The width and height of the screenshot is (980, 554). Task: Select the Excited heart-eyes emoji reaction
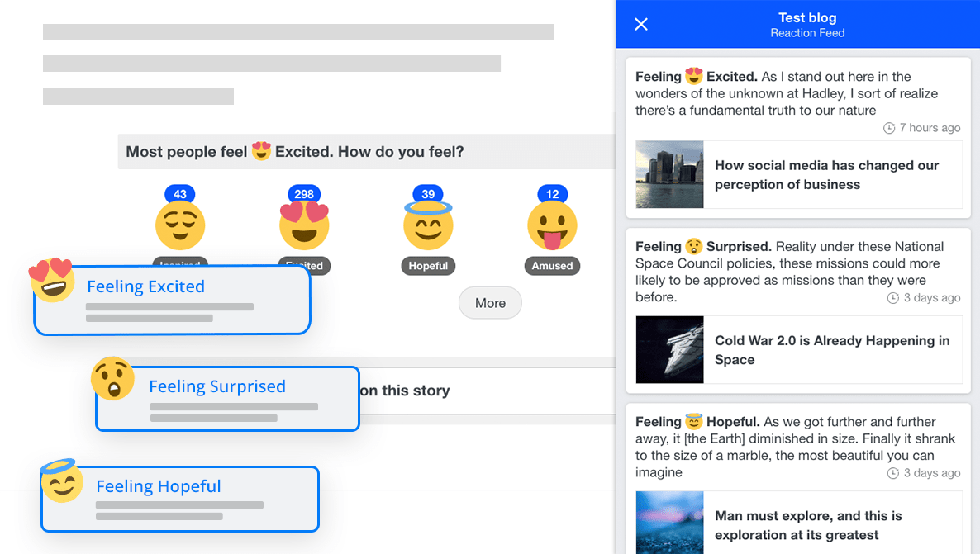click(304, 225)
